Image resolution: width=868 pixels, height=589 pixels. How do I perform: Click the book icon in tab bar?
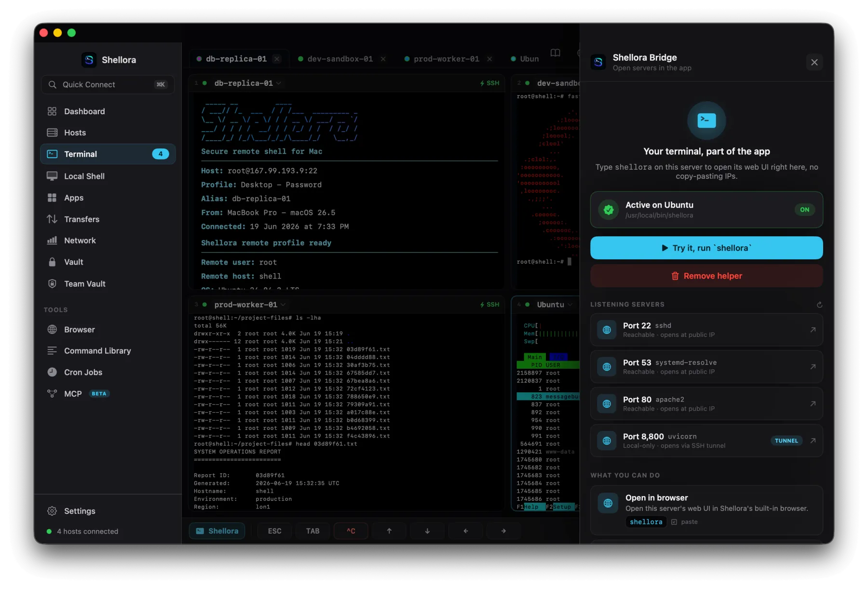click(556, 53)
